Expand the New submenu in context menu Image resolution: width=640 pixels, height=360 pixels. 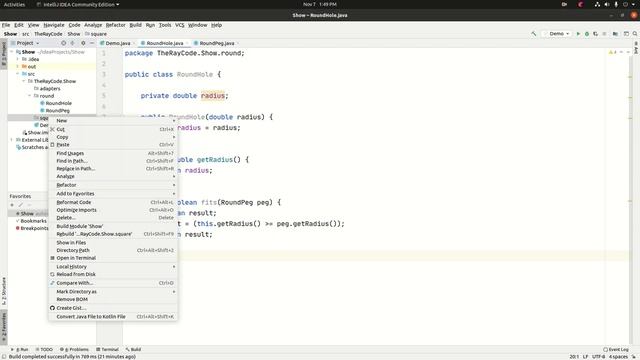pos(113,121)
